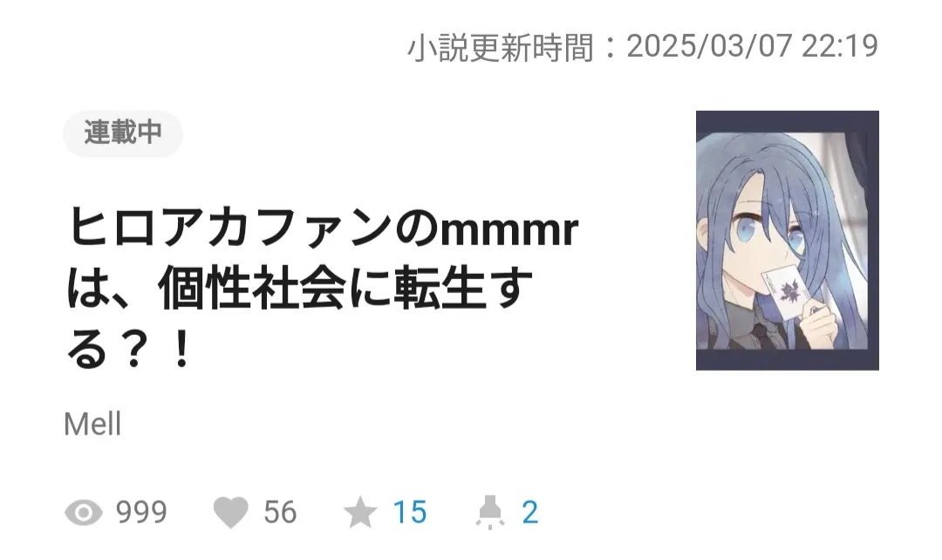Click the 22:19 update time

tap(840, 47)
